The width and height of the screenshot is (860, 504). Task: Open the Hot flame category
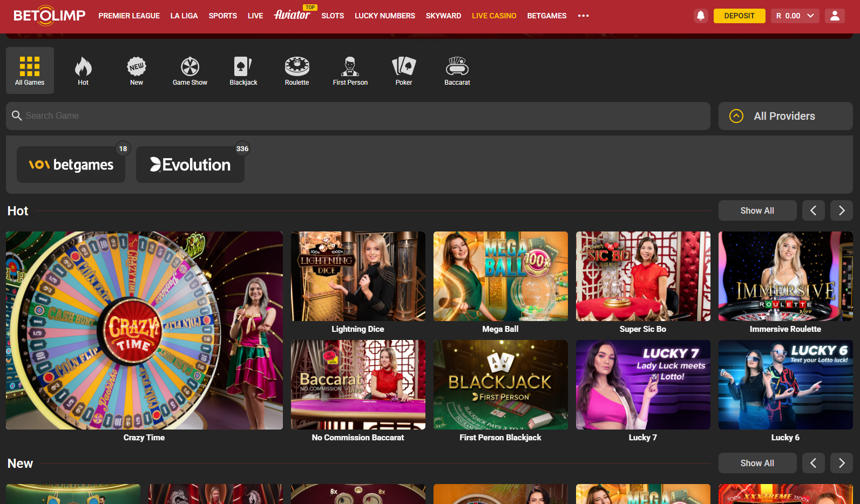click(x=83, y=70)
